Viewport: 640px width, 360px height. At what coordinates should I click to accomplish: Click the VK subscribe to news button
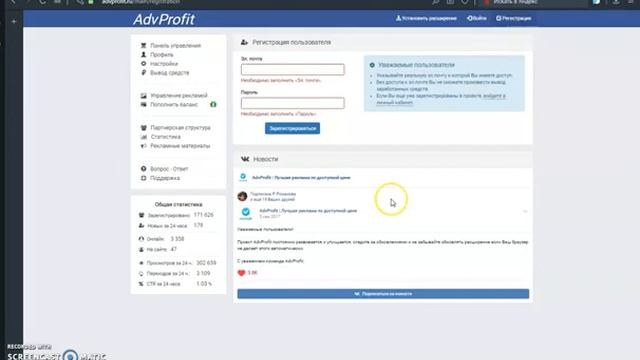pos(383,294)
